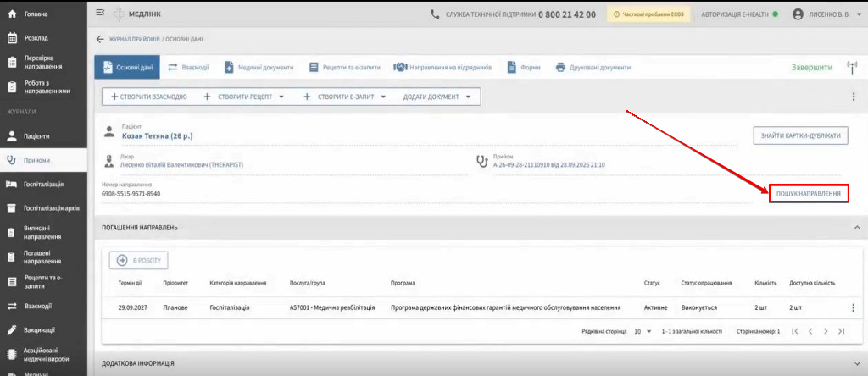This screenshot has height=376, width=868.
Task: Open Направлення на підрядників tab
Action: pyautogui.click(x=442, y=68)
